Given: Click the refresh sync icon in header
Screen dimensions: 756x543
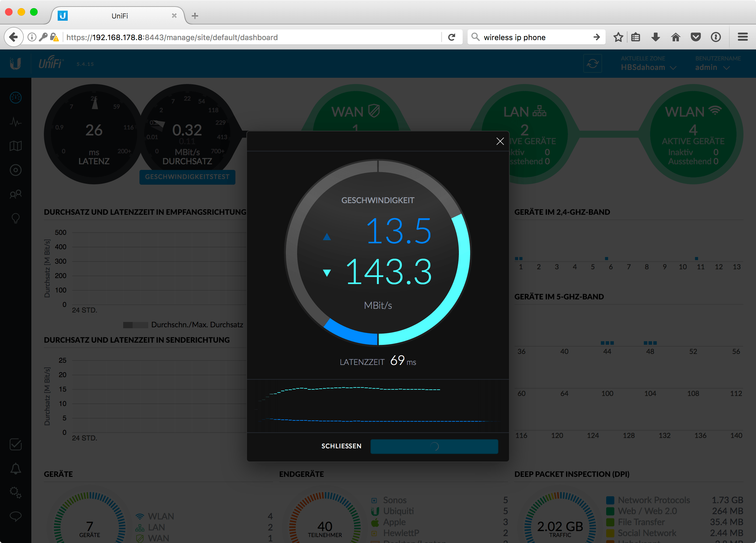Looking at the screenshot, I should 592,63.
